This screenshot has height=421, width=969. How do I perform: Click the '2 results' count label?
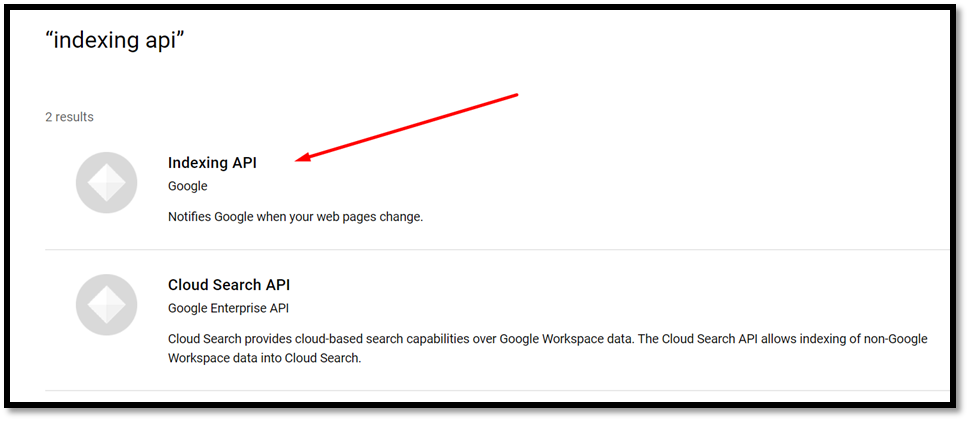point(69,117)
